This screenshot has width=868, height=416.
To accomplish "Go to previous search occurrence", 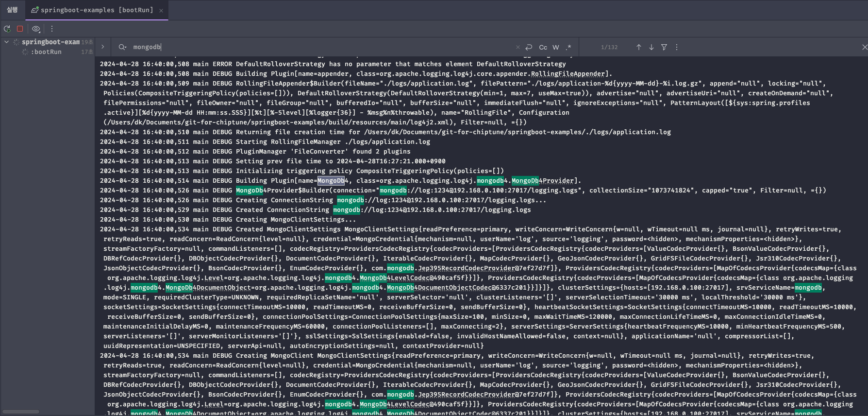I will (x=639, y=47).
